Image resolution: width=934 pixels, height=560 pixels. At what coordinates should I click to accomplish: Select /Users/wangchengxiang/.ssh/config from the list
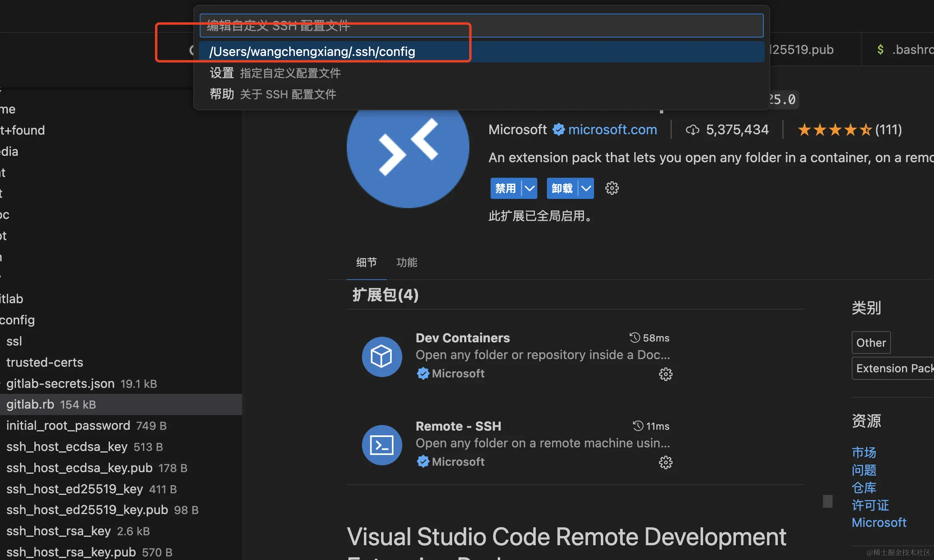pyautogui.click(x=312, y=52)
